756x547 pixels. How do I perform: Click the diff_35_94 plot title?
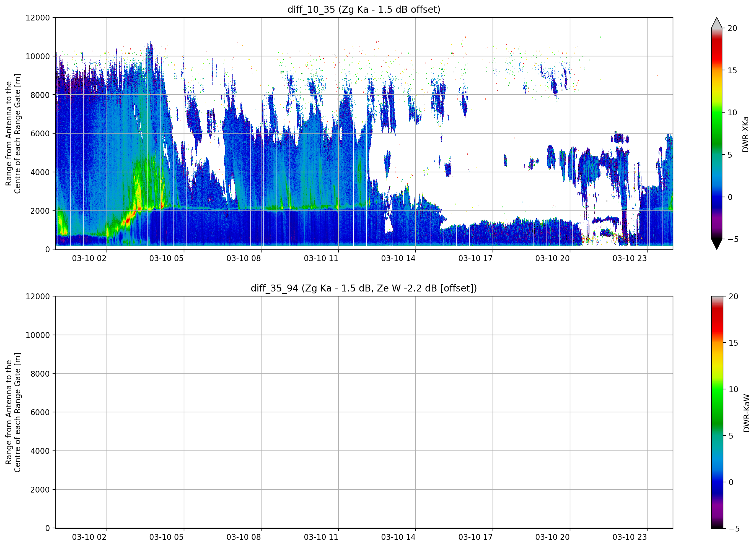pyautogui.click(x=364, y=288)
